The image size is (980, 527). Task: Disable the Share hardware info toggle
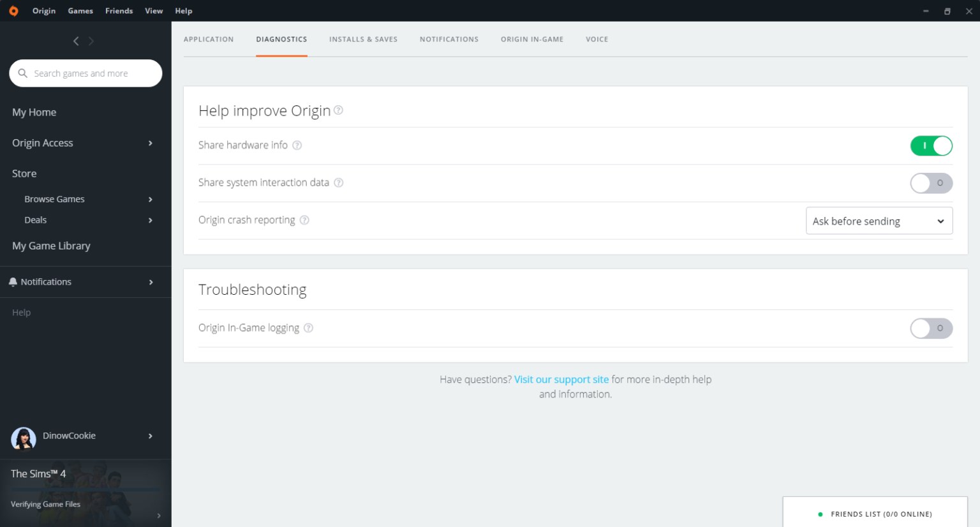click(931, 146)
